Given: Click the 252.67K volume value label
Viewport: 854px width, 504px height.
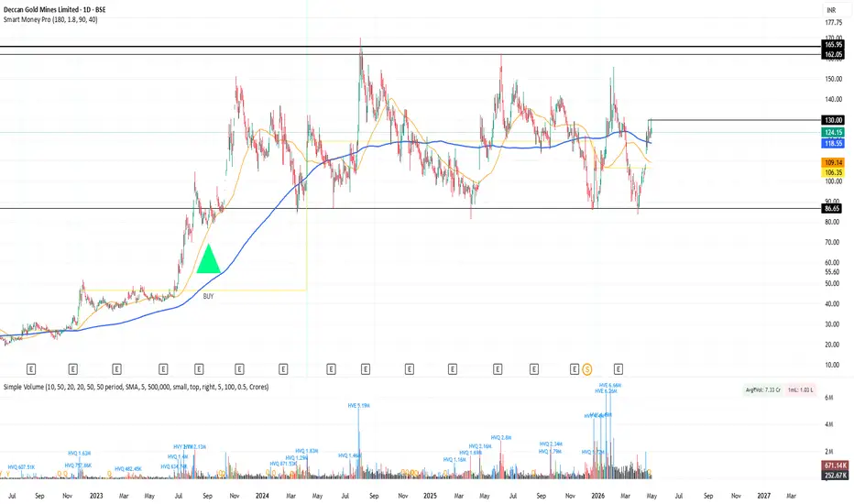Looking at the screenshot, I should click(x=835, y=475).
